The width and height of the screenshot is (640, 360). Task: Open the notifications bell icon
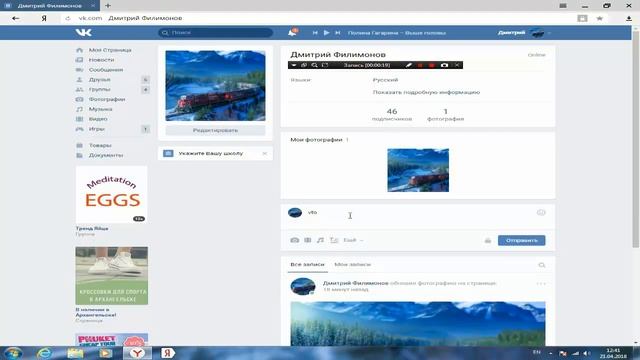coord(292,33)
